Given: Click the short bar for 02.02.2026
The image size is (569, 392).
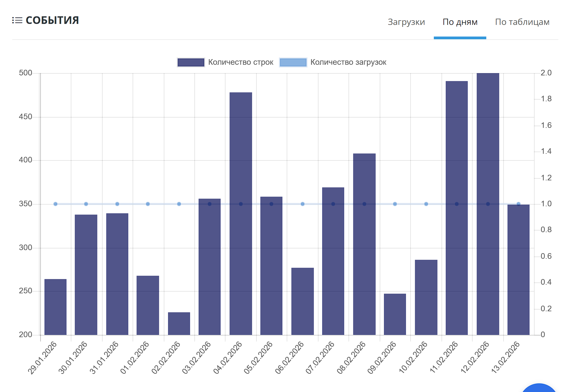Looking at the screenshot, I should pyautogui.click(x=179, y=324).
